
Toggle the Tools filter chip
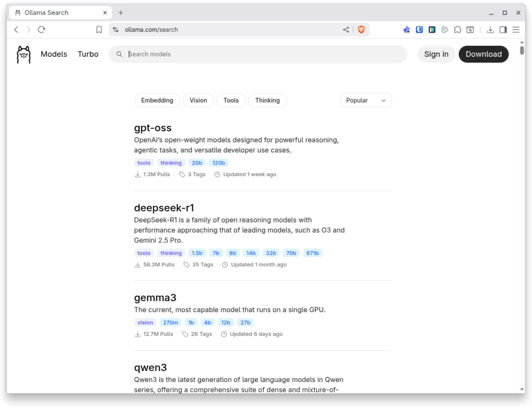[x=231, y=100]
